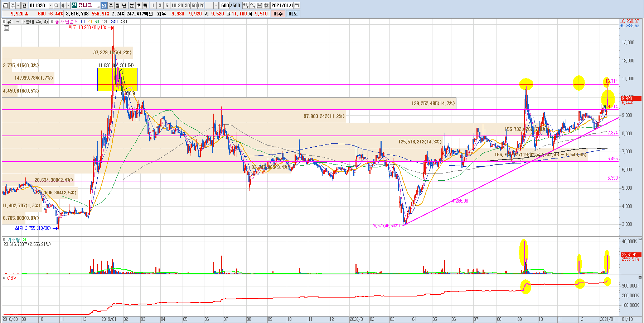Click the 600 bar count input
Viewport: 644px width, 323px height.
(225, 5)
